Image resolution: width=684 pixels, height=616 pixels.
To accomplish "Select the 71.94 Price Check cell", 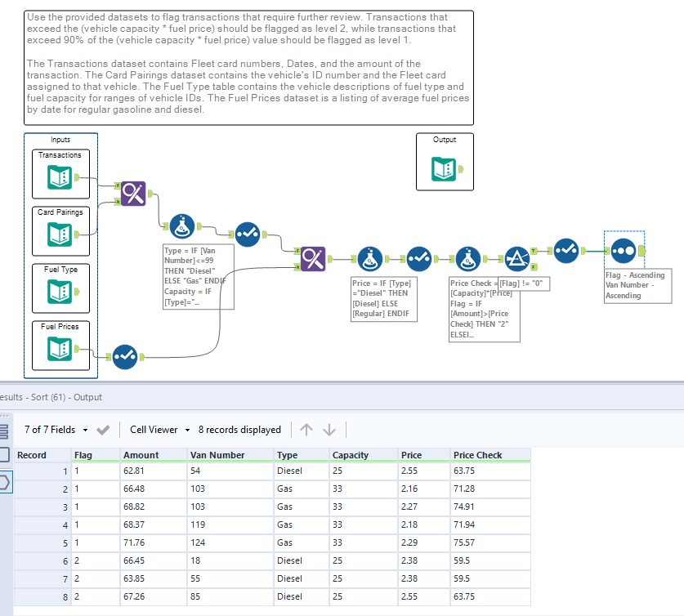I will 490,524.
